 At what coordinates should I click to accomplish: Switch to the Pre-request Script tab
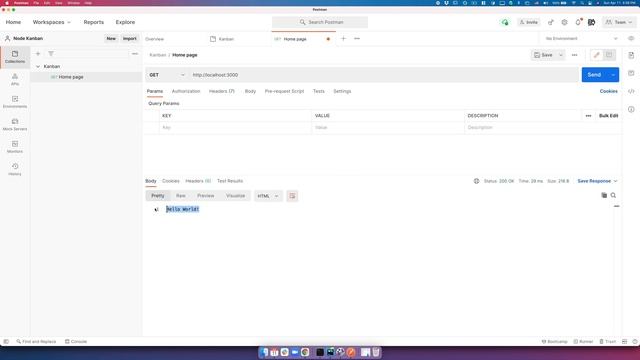(284, 91)
